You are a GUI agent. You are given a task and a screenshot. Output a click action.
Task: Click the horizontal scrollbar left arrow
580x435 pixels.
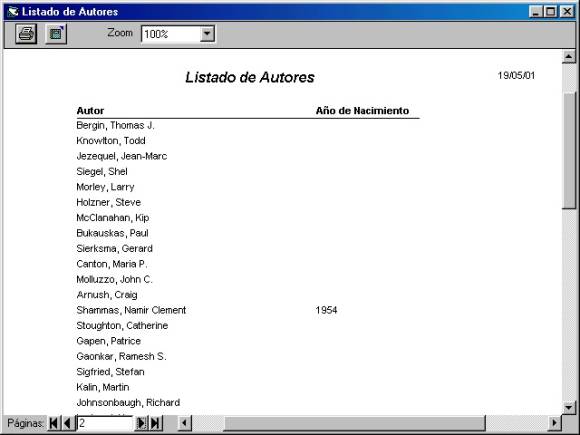[184, 423]
